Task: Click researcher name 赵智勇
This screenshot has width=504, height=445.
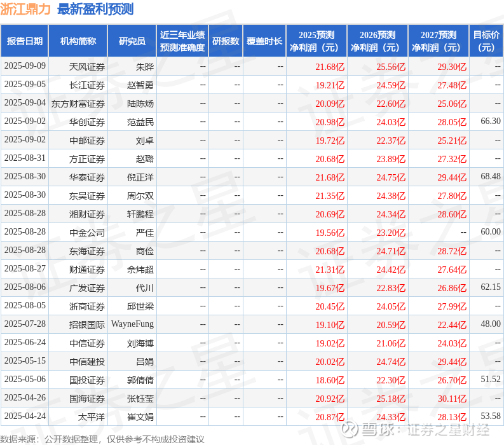Action: coord(140,85)
